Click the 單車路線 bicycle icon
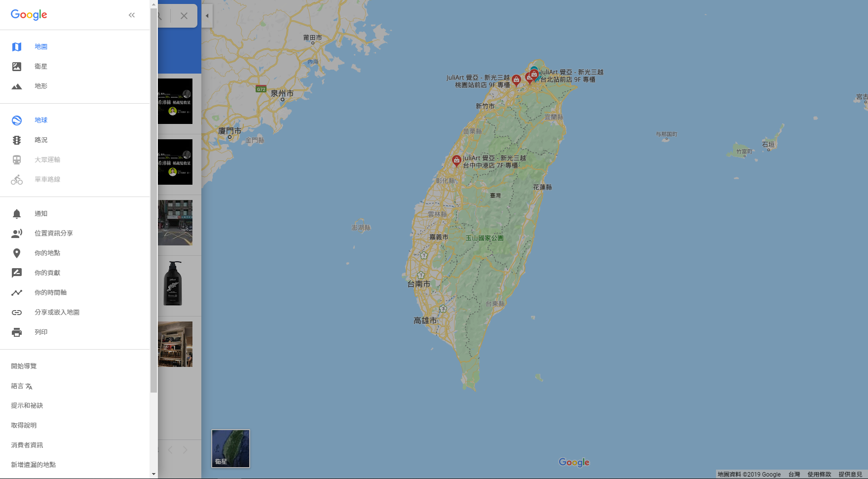 [x=17, y=180]
